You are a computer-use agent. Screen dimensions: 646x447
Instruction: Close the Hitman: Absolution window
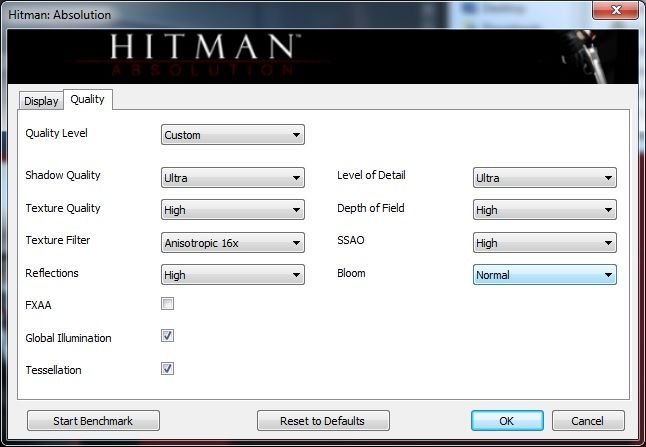tap(616, 10)
